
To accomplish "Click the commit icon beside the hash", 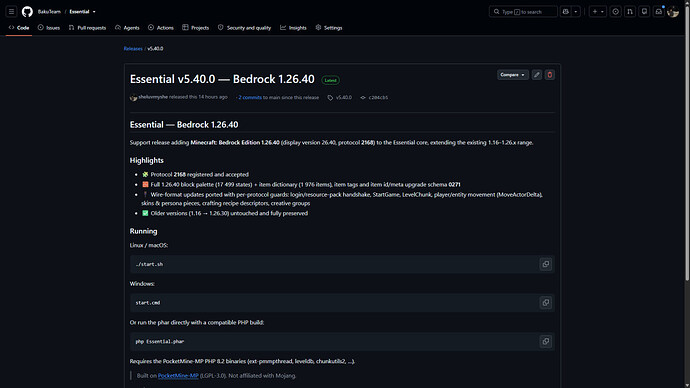I will (363, 98).
